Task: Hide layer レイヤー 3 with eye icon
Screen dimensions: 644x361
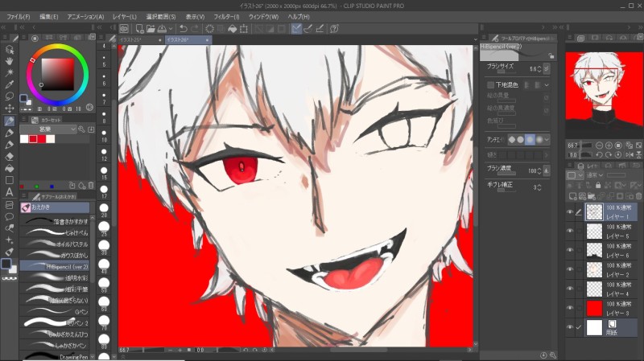Action: 570,308
